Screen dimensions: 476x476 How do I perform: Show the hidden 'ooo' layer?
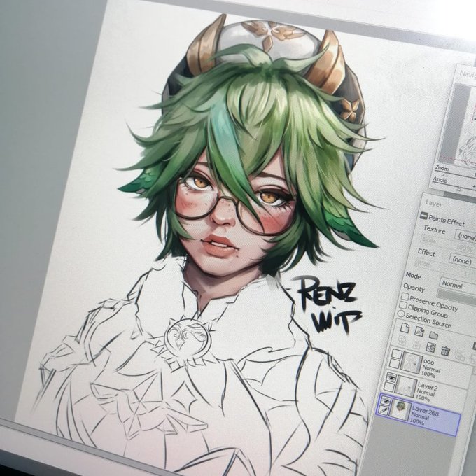[396, 353]
